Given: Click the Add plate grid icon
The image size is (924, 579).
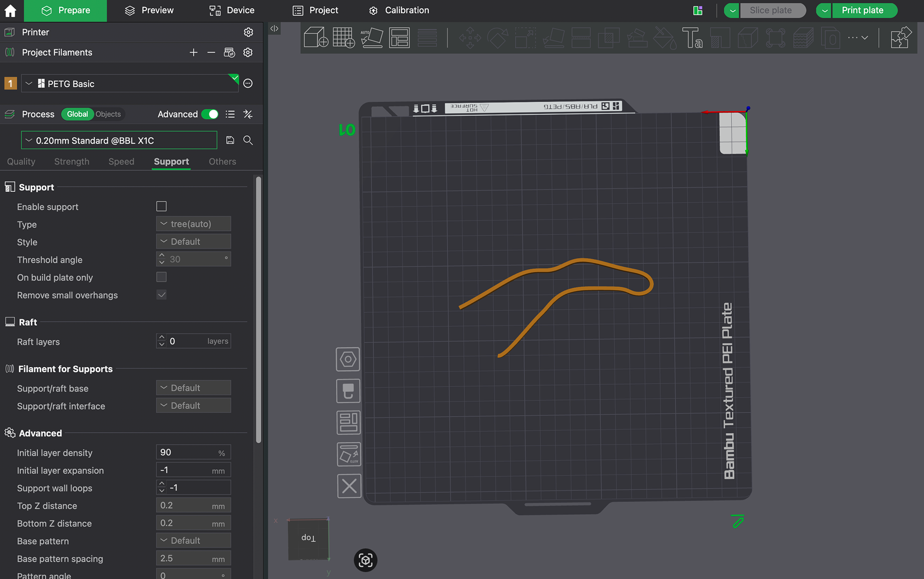Looking at the screenshot, I should click(x=344, y=38).
